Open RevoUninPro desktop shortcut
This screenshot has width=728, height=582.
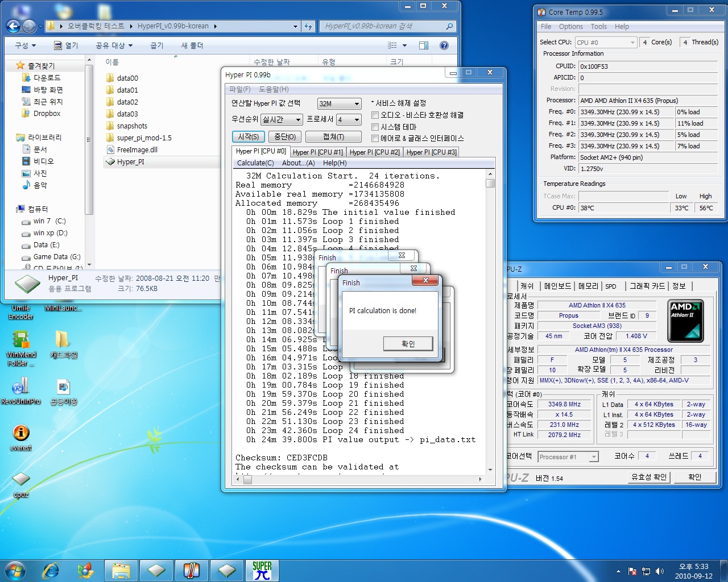point(21,391)
